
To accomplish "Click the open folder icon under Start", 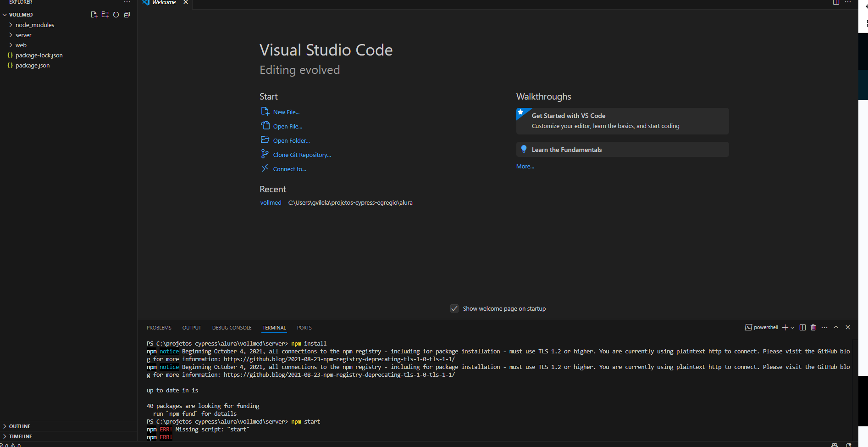I will 265,140.
